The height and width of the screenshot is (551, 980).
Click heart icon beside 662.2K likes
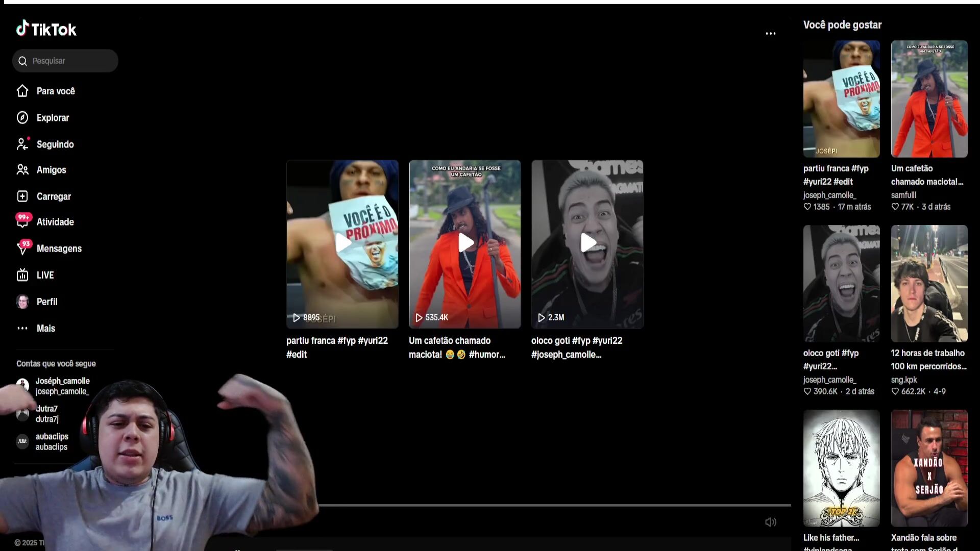point(895,391)
